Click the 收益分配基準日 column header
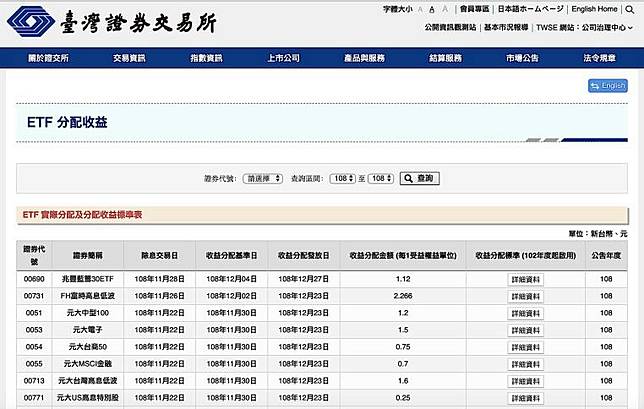 (x=232, y=255)
